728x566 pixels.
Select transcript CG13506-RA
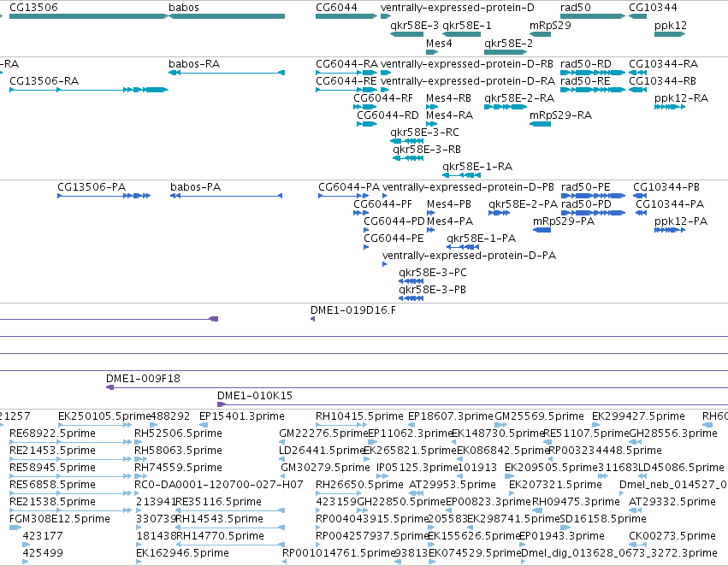point(88,90)
